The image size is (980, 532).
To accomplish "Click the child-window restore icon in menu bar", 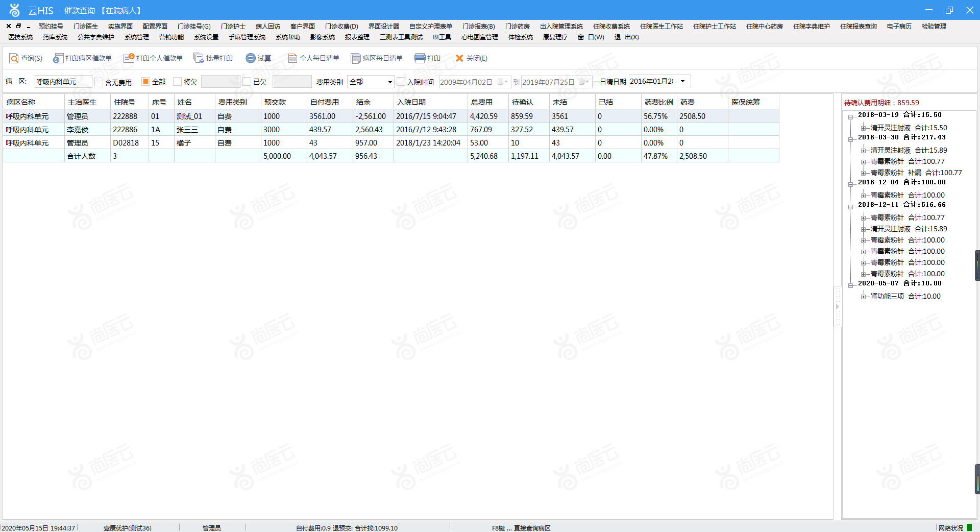I will pos(19,26).
